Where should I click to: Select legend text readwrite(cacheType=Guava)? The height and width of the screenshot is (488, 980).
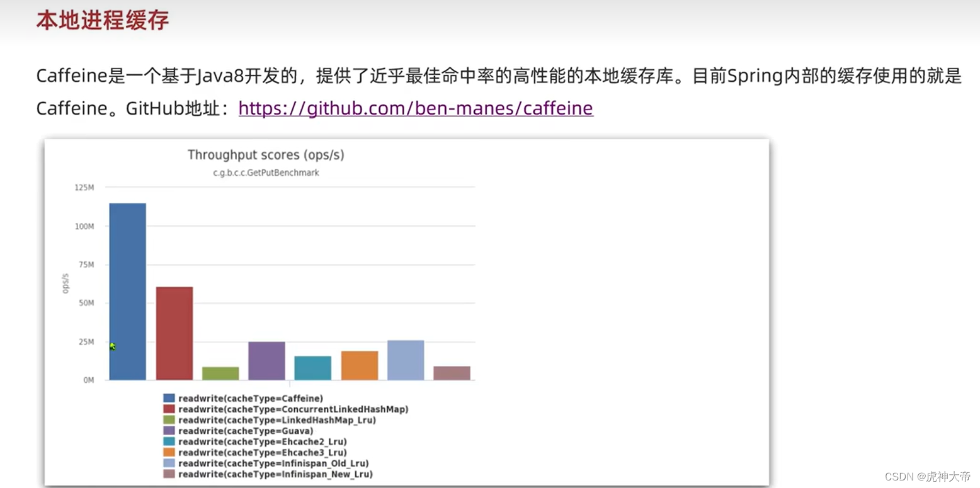point(246,431)
